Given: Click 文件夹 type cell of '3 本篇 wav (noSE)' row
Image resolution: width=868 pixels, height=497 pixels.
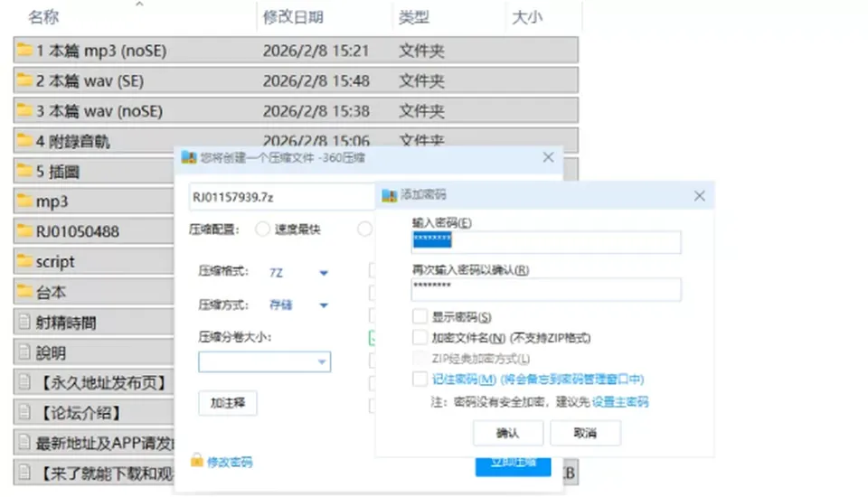Looking at the screenshot, I should (421, 111).
